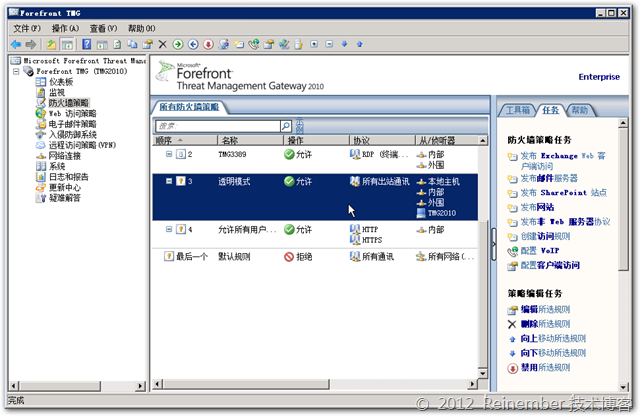
Task: Switch to the 任务 tab
Action: [551, 110]
